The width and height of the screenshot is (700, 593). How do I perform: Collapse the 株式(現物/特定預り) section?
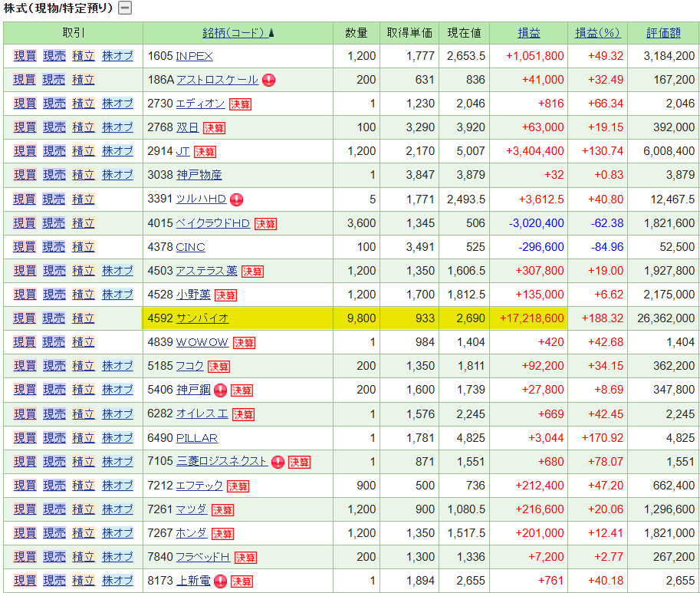click(x=125, y=8)
